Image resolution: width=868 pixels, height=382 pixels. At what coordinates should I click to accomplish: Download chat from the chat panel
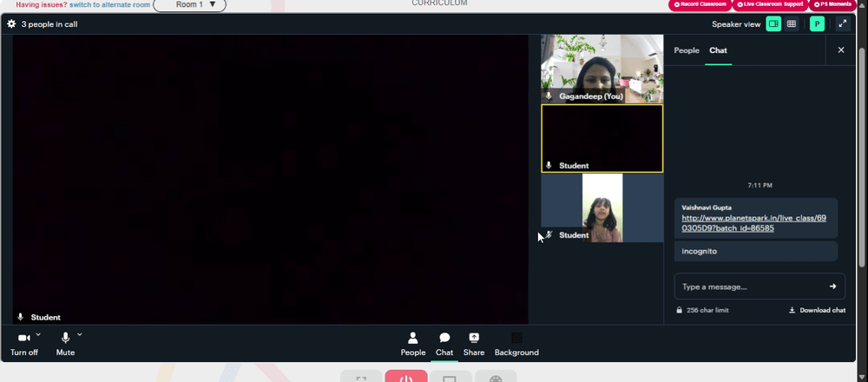coord(817,310)
